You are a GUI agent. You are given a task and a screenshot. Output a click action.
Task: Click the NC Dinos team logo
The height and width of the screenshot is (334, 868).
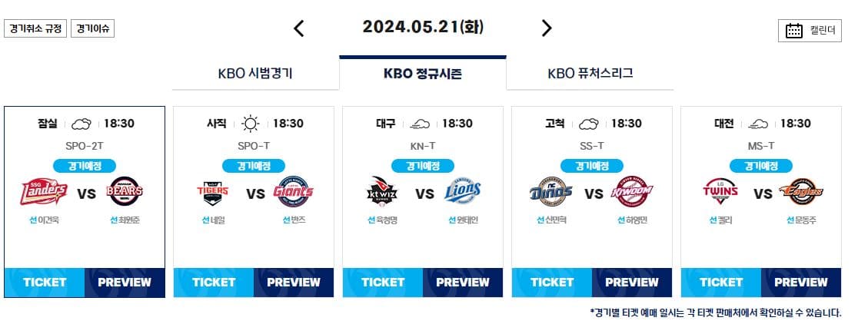click(550, 192)
